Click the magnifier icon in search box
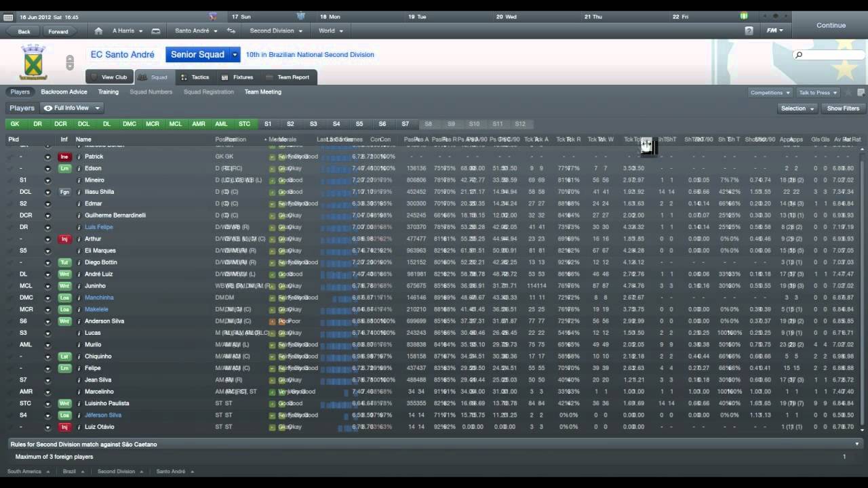This screenshot has height=488, width=868. coord(799,55)
